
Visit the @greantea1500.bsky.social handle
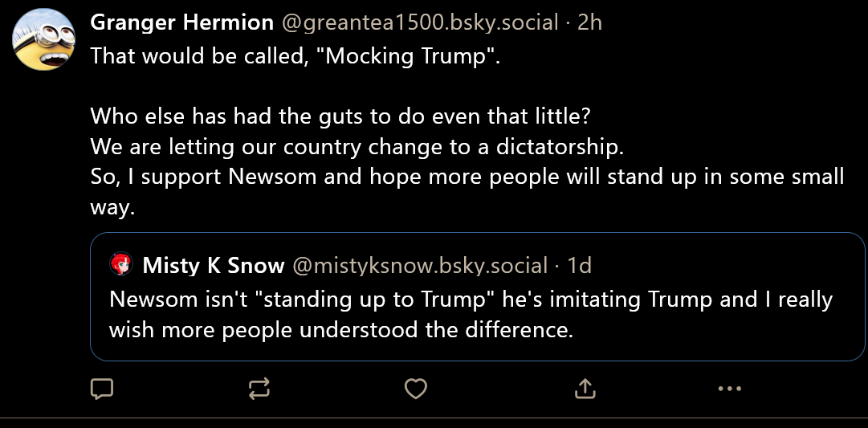(419, 22)
